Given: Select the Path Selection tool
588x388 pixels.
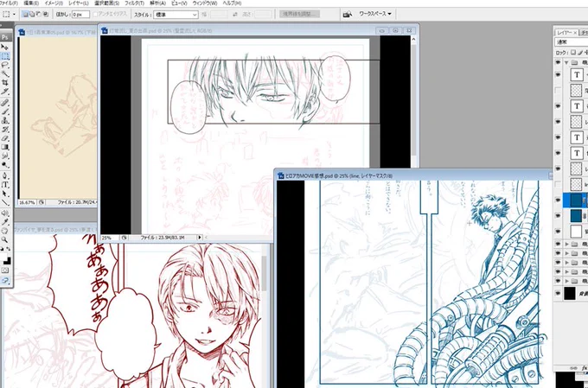Looking at the screenshot, I should pos(5,194).
